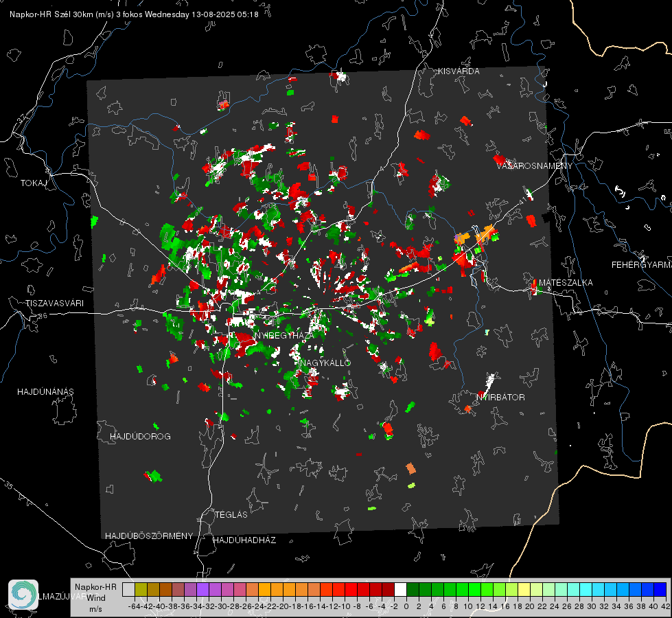Click the '-20' legend scale value
This screenshot has height=618, width=672.
[x=283, y=606]
